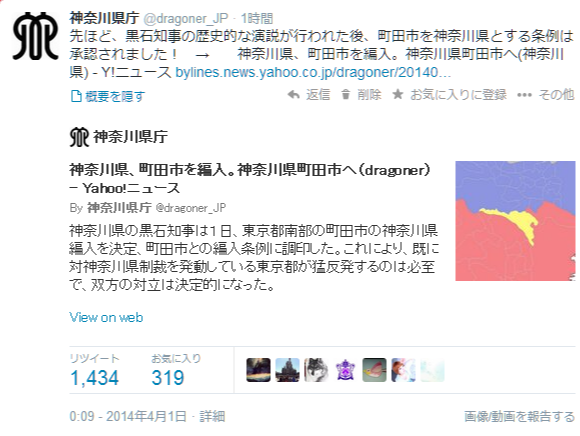Click the small Kanagawa logo in card header
The height and width of the screenshot is (436, 580).
pos(79,137)
